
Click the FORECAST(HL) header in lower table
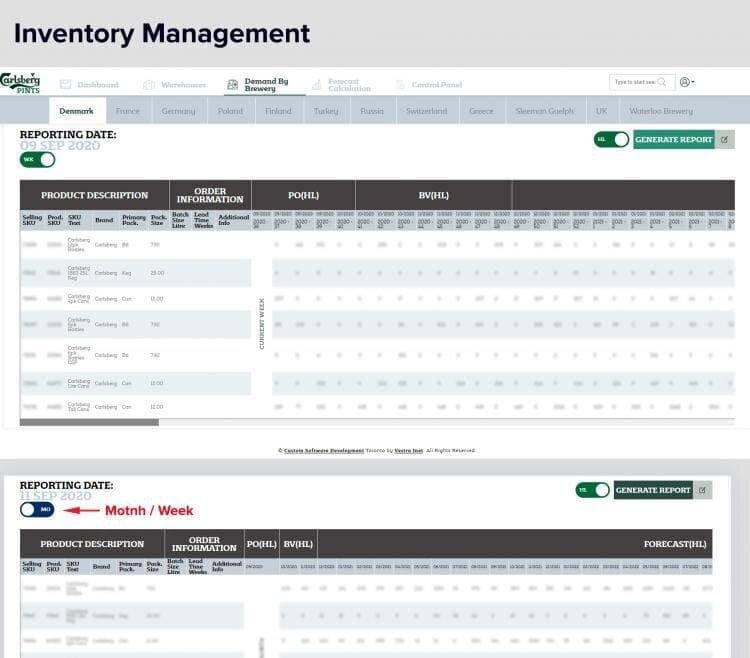click(674, 544)
